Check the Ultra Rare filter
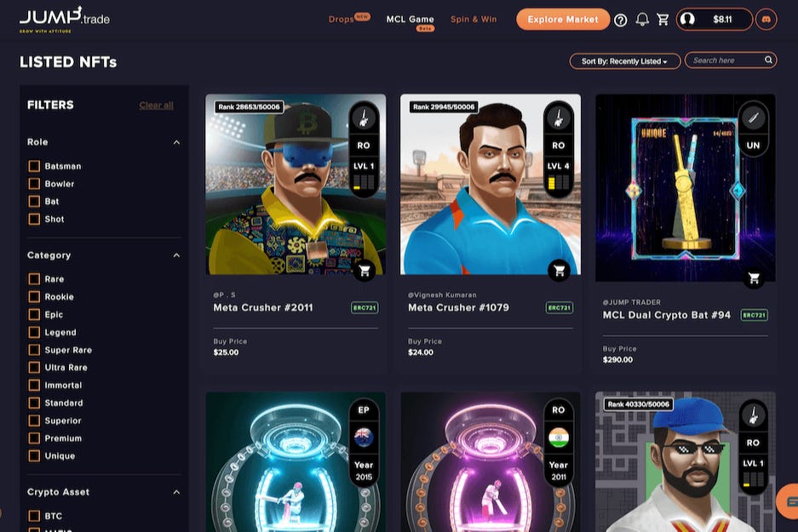This screenshot has height=532, width=798. point(34,367)
